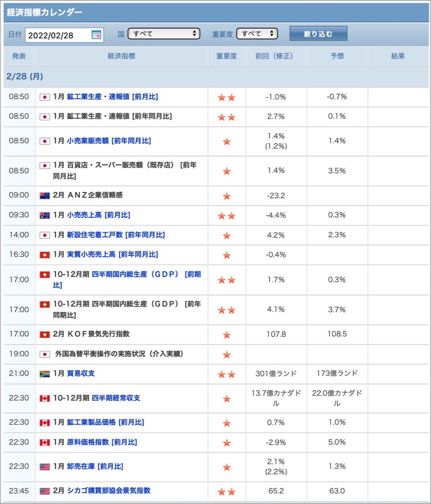Viewport: 431px width, 504px height.
Task: Click the Canada flag beside 四半期経常収支
Action: pos(44,398)
